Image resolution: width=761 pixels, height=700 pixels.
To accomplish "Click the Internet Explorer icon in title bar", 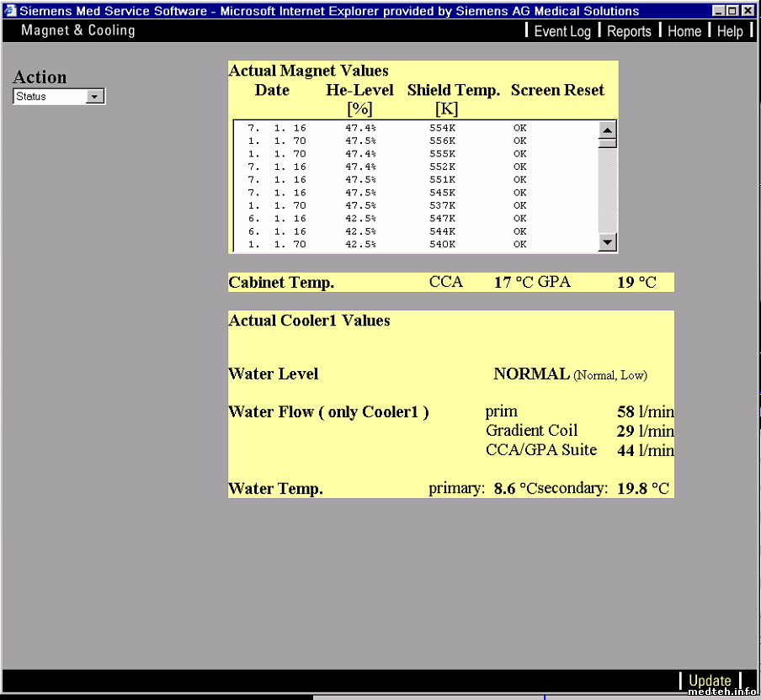I will click(10, 11).
